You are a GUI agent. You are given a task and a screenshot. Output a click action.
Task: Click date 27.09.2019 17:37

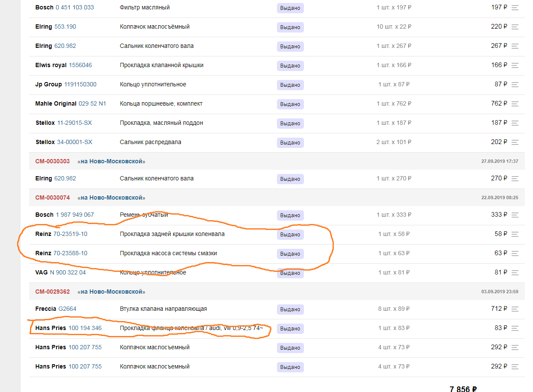[500, 161]
